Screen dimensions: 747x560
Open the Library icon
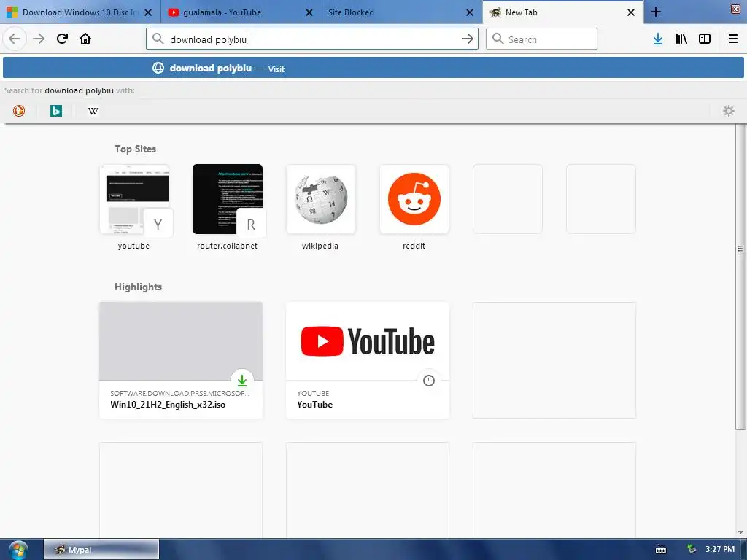(x=681, y=39)
